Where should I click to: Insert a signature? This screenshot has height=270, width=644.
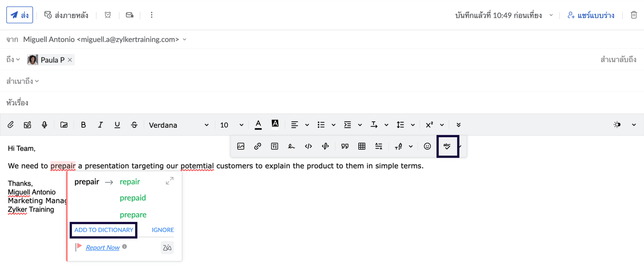pyautogui.click(x=291, y=146)
